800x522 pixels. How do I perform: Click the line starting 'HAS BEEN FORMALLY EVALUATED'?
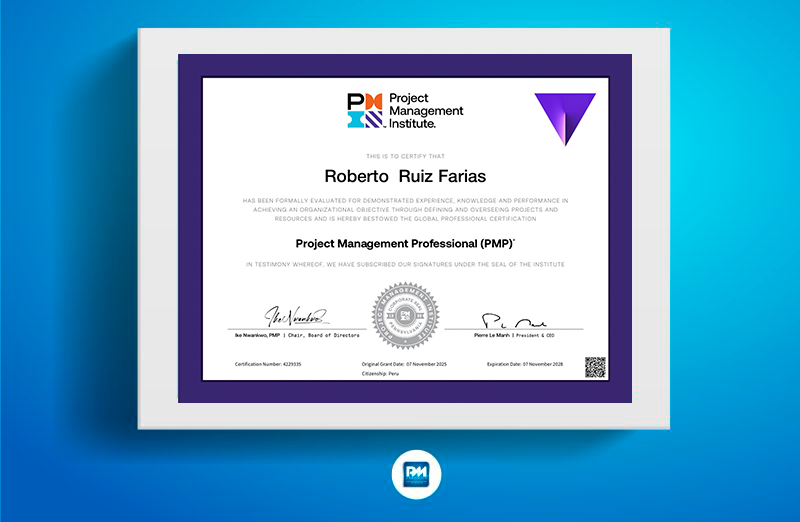405,201
